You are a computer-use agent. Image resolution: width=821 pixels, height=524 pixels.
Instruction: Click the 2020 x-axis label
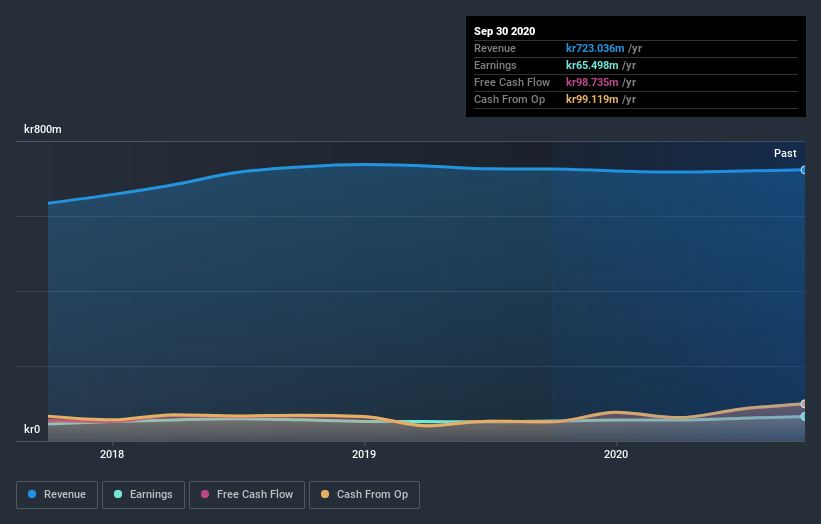pos(616,454)
